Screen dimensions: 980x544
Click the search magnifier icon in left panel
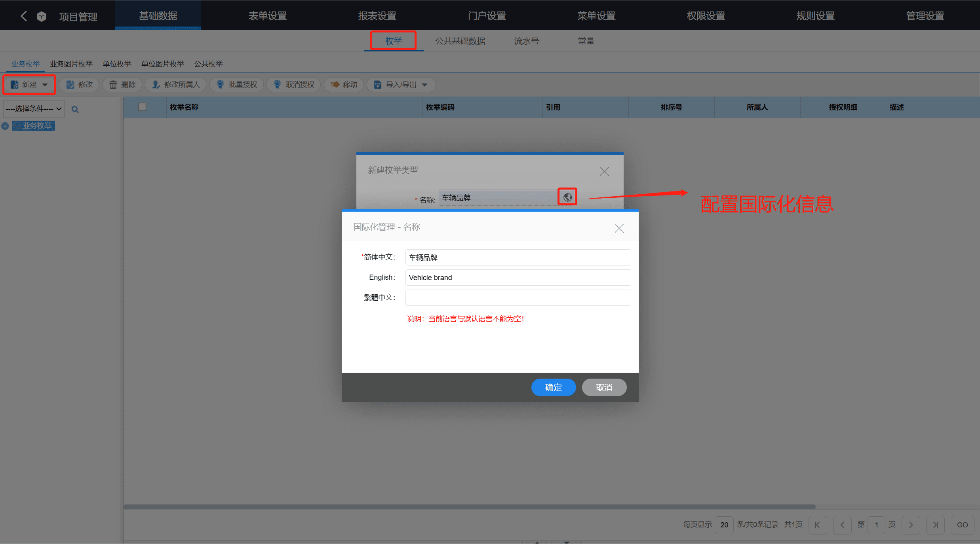click(x=75, y=110)
